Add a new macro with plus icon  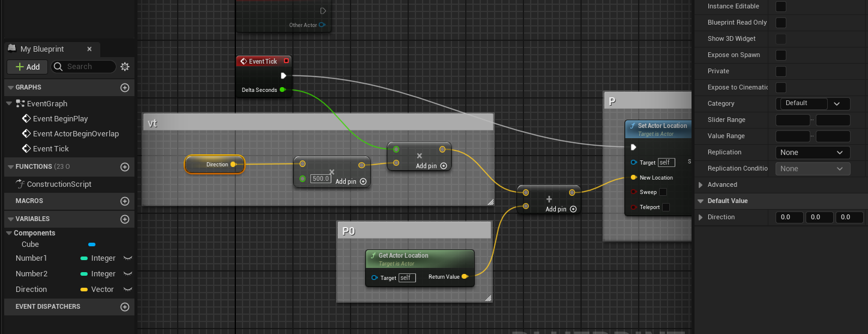point(125,201)
